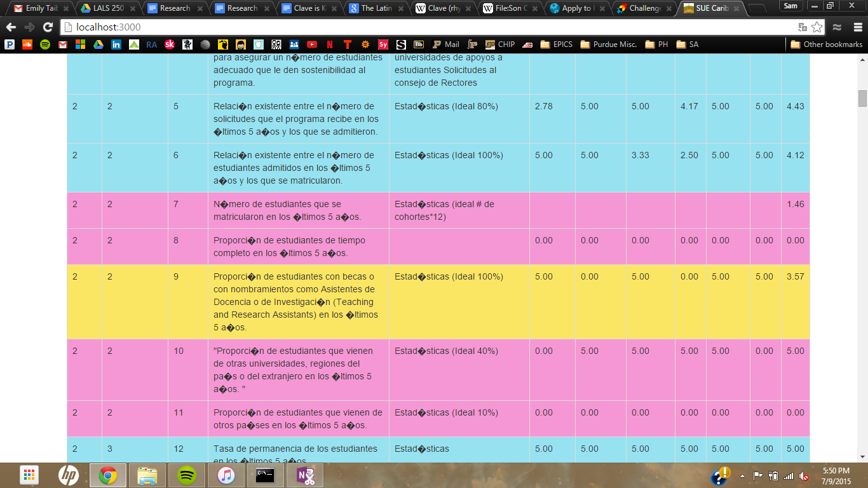The width and height of the screenshot is (868, 488).
Task: Reload the localhost page
Action: click(x=48, y=27)
